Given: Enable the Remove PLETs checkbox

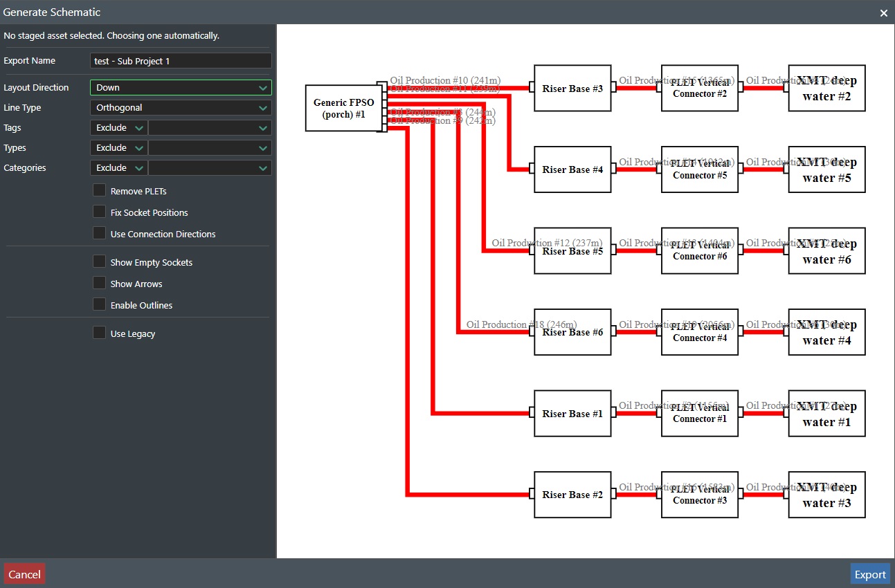Looking at the screenshot, I should (100, 190).
